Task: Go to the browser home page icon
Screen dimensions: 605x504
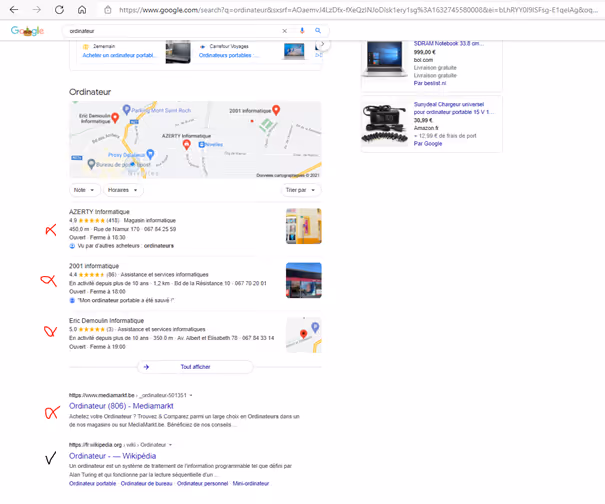Action: click(x=82, y=10)
